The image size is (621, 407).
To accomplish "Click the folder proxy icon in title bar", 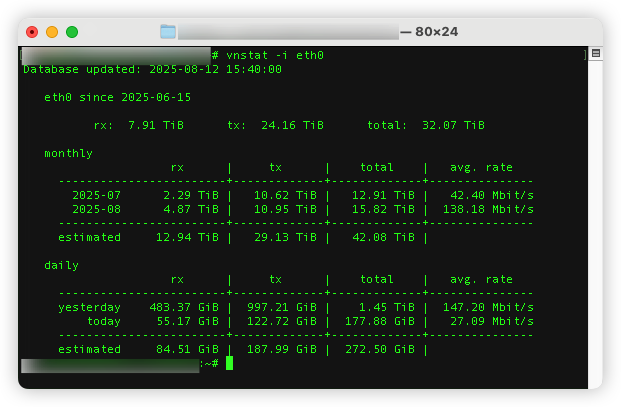I will (x=168, y=32).
